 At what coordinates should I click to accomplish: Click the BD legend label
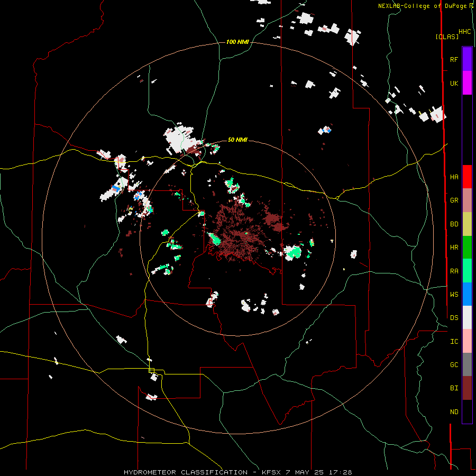[x=454, y=224]
